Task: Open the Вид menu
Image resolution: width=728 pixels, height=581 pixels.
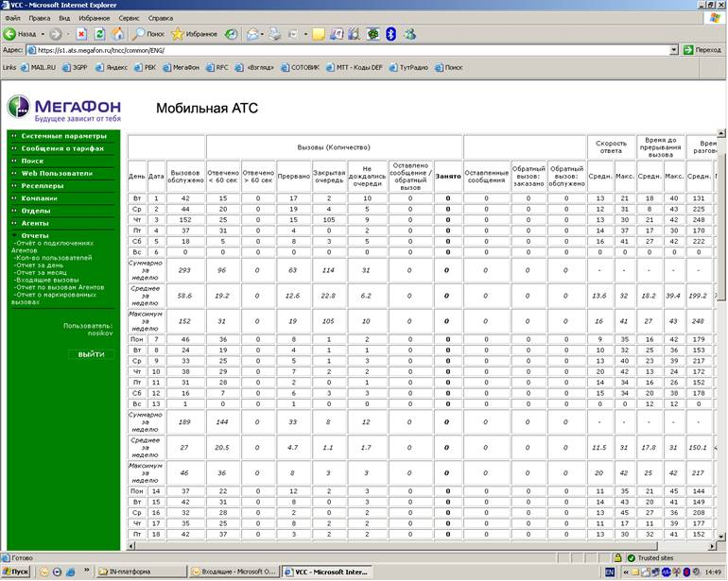Action: [64, 18]
